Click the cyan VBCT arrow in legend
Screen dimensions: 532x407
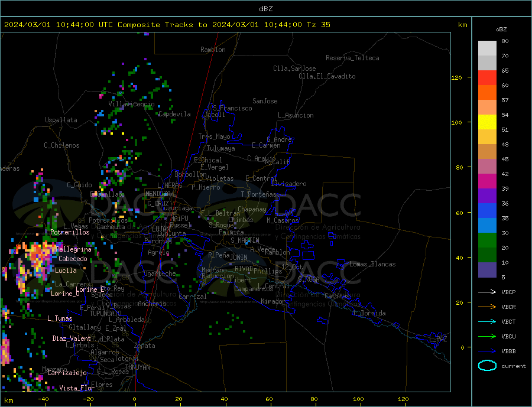pos(487,321)
